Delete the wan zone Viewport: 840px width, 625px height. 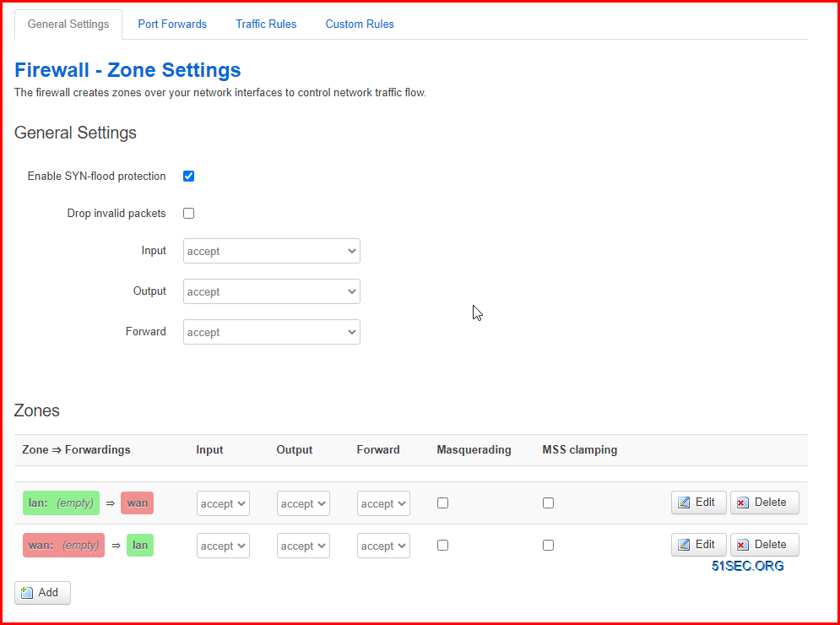(x=765, y=545)
